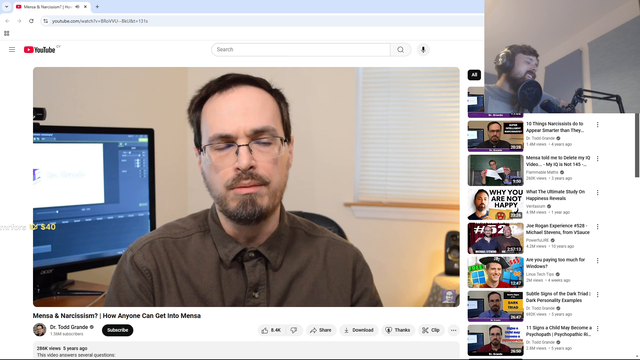Image resolution: width=640 pixels, height=360 pixels.
Task: Click the browser address bar URL
Action: tap(100, 21)
